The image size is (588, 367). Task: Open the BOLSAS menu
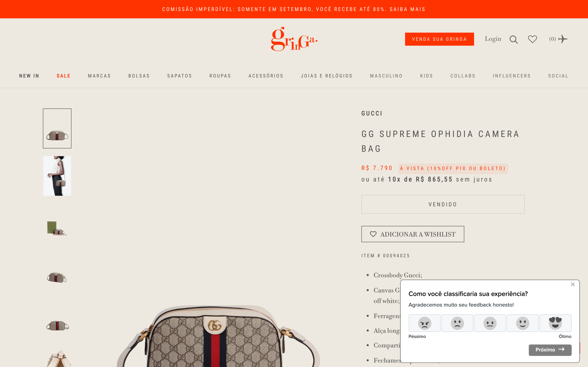[x=139, y=76]
